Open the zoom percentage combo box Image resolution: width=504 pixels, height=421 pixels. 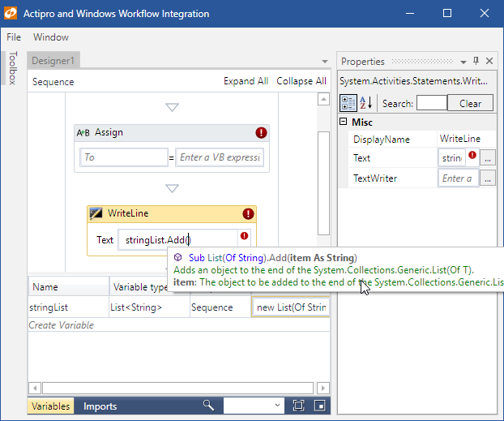tap(254, 406)
